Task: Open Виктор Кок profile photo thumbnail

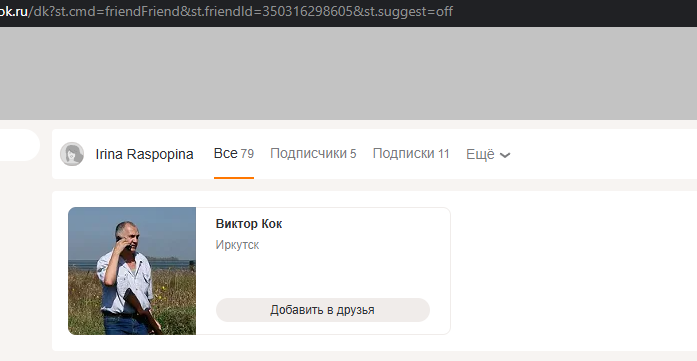Action: point(132,271)
